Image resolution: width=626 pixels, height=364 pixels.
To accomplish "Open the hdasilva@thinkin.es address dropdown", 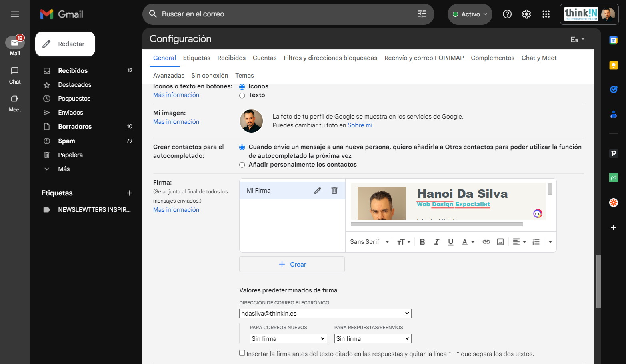I will [x=325, y=314].
